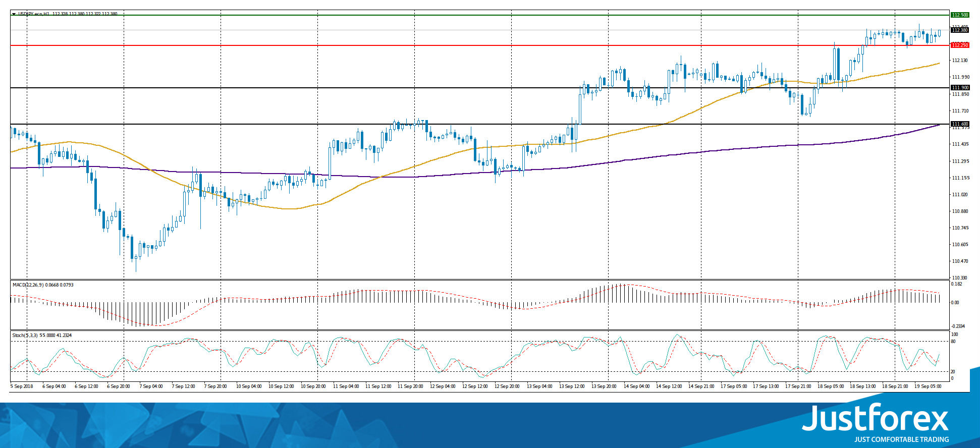Click the 112.130 price on the scale
Viewport: 980px width, 448px height.
click(x=960, y=61)
